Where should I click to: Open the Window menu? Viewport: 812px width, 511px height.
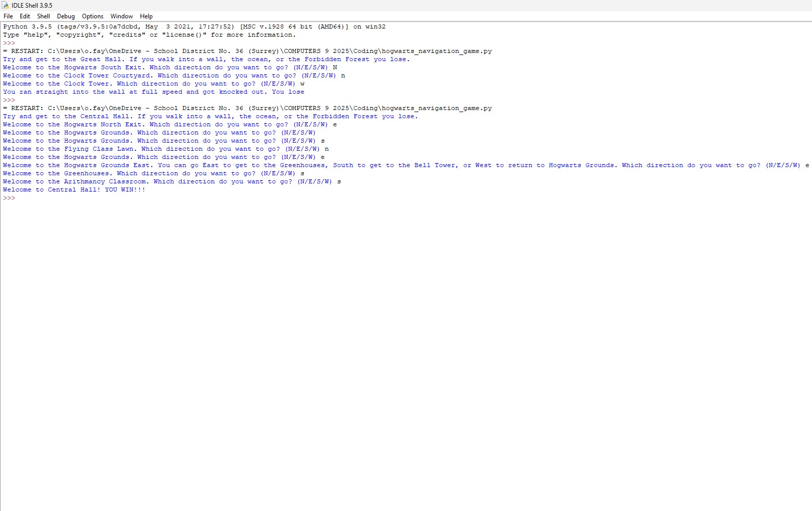click(x=122, y=16)
